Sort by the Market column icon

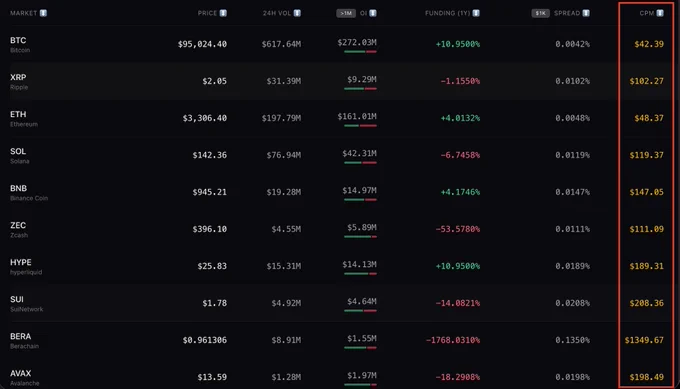click(x=43, y=13)
